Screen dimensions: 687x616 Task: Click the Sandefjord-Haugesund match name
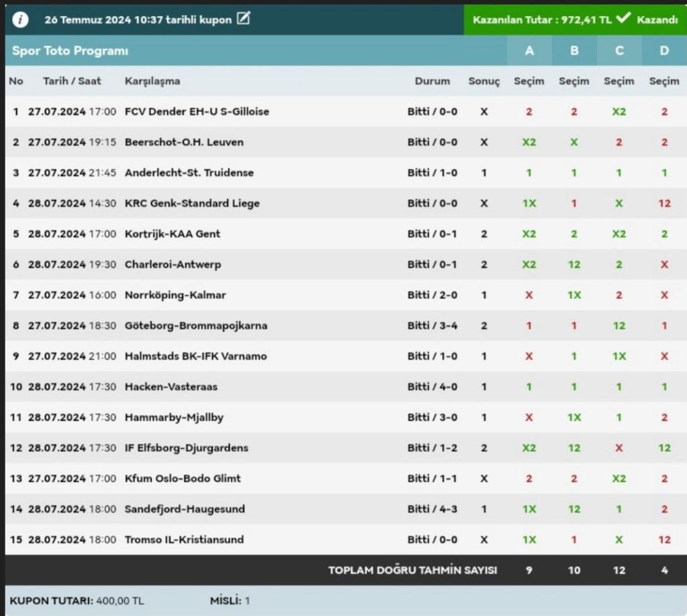[185, 509]
